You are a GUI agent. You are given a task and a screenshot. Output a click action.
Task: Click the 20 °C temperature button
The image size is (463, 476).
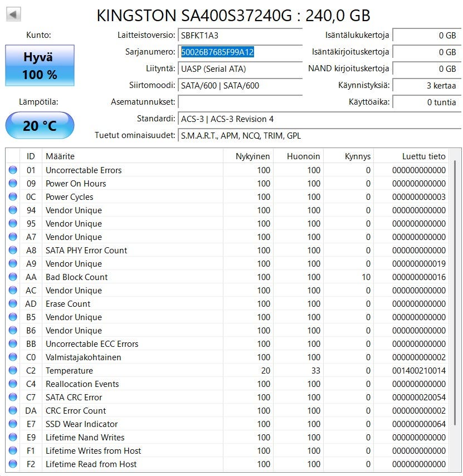40,125
